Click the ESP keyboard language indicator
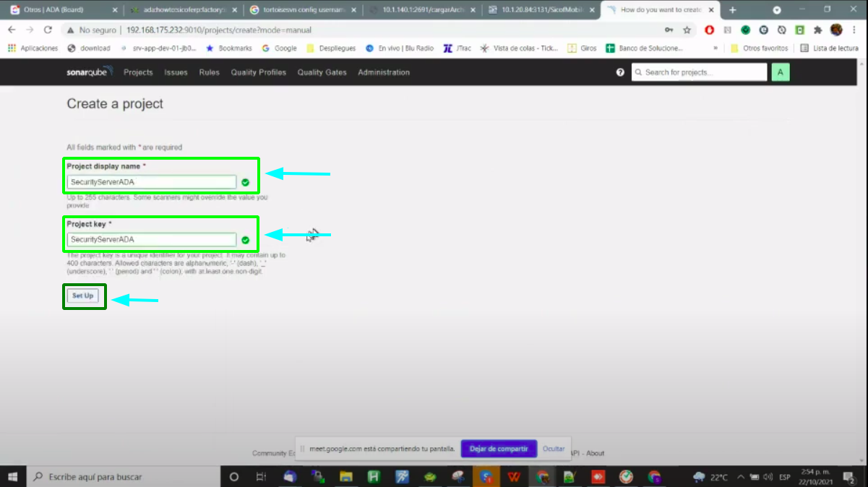The image size is (868, 487). (x=785, y=478)
